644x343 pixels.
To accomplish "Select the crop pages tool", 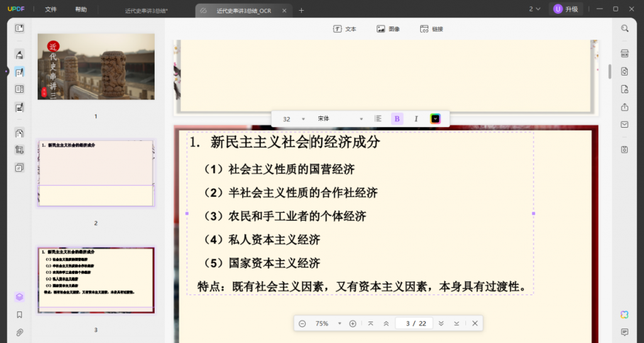I will [x=19, y=150].
